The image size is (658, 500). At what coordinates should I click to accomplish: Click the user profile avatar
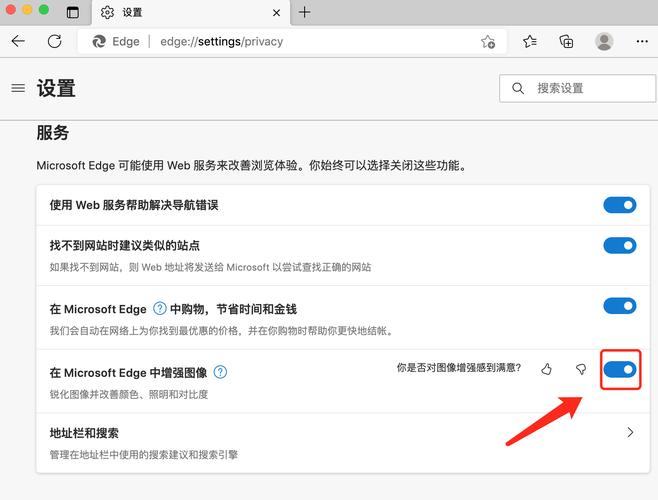[604, 41]
